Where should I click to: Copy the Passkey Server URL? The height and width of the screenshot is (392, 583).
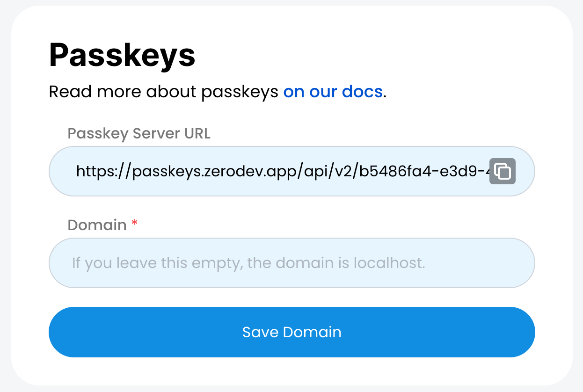point(502,171)
